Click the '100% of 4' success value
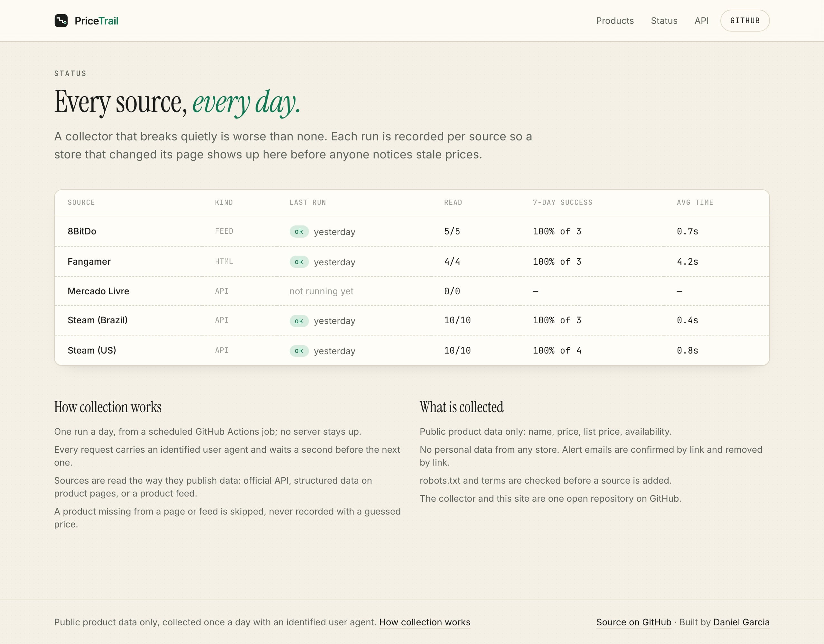This screenshot has width=824, height=644. click(557, 350)
